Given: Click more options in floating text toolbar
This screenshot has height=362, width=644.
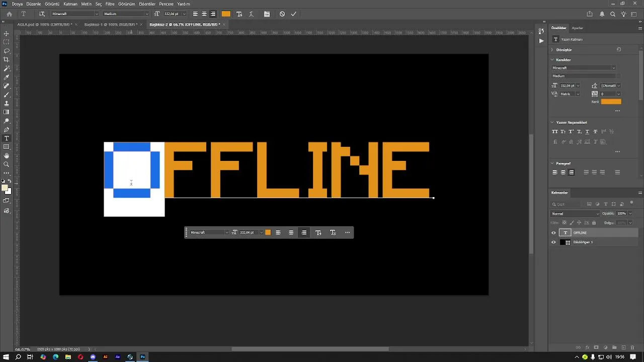Looking at the screenshot, I should pos(347,233).
